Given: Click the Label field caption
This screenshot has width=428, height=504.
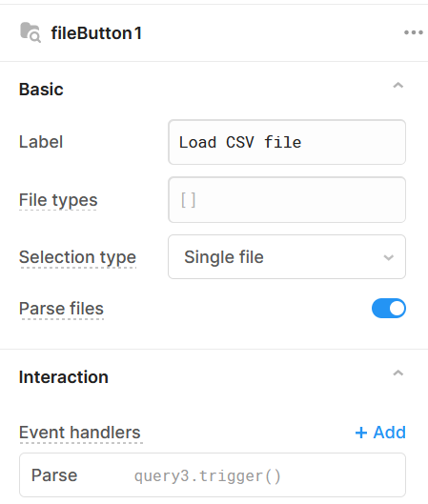Looking at the screenshot, I should tap(41, 142).
